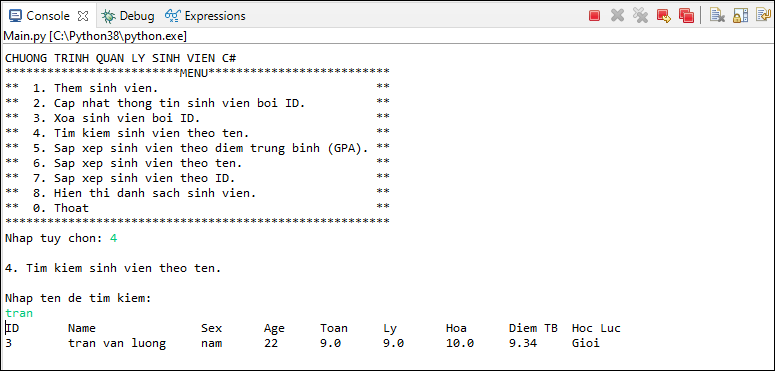Click the Terminate and Relaunch icon
This screenshot has height=371, width=775.
pyautogui.click(x=663, y=16)
